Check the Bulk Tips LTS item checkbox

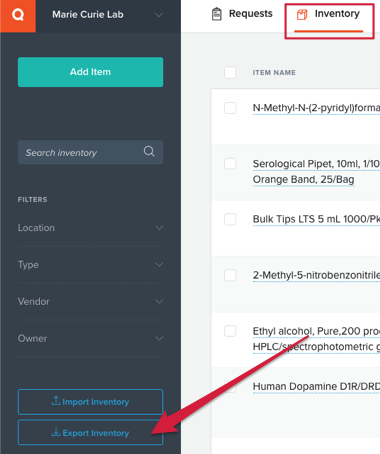pyautogui.click(x=230, y=219)
